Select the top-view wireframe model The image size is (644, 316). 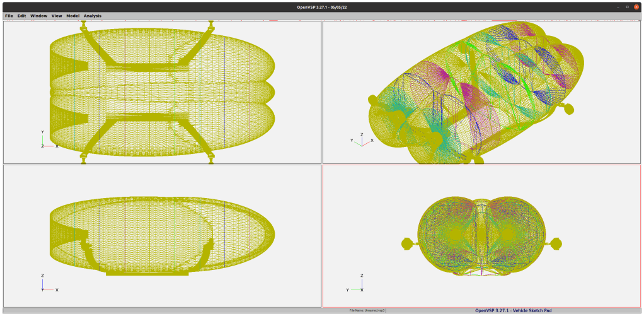coord(162,91)
